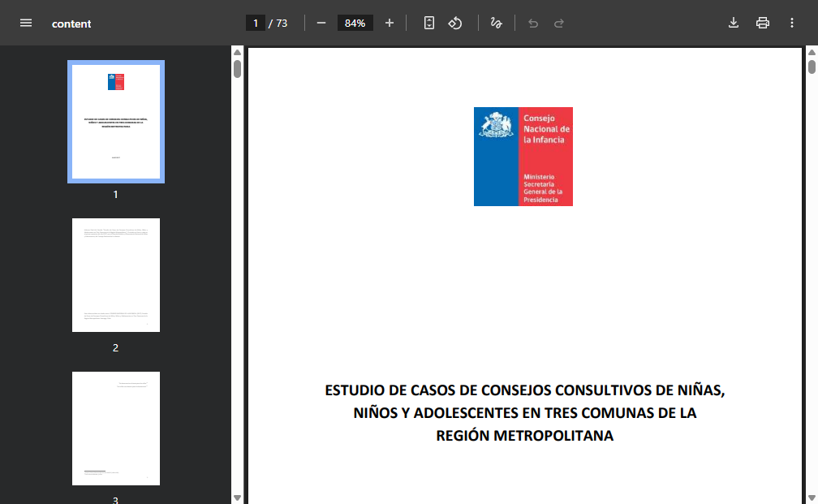Click the 'REGIÓN METROPOLITANA' title line
Image resolution: width=818 pixels, height=504 pixels.
coord(525,436)
